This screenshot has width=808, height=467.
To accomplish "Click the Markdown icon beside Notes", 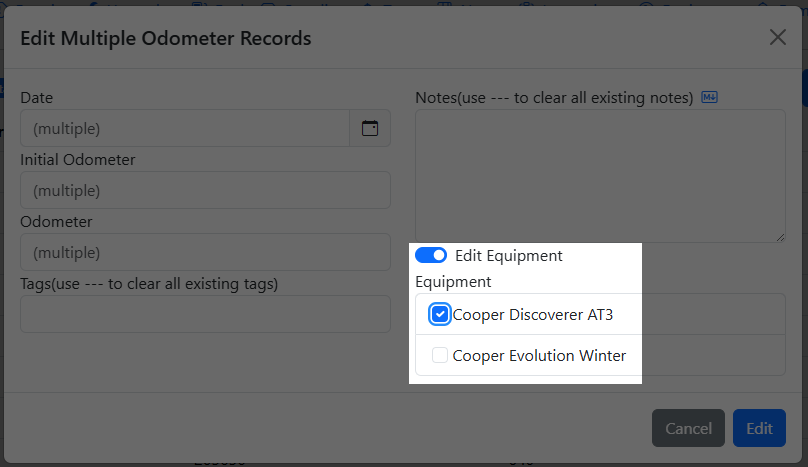I will (710, 97).
